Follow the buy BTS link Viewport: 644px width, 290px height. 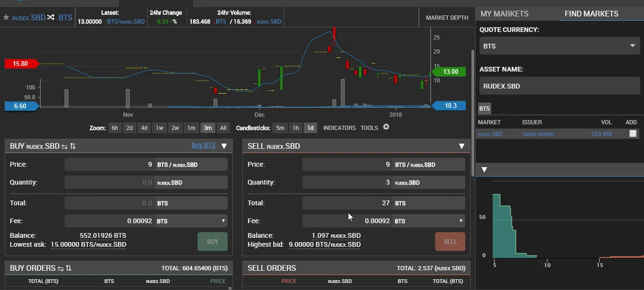click(x=203, y=145)
